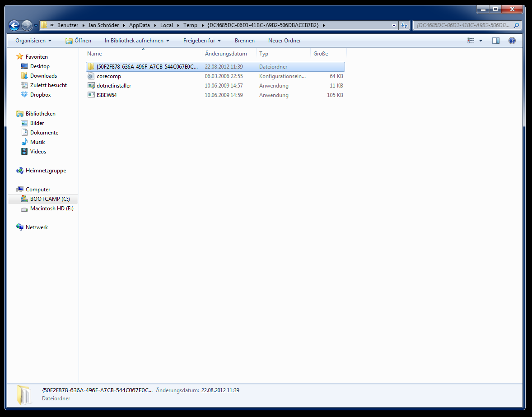This screenshot has width=532, height=417.
Task: Go back with the blue back arrow
Action: coord(14,25)
